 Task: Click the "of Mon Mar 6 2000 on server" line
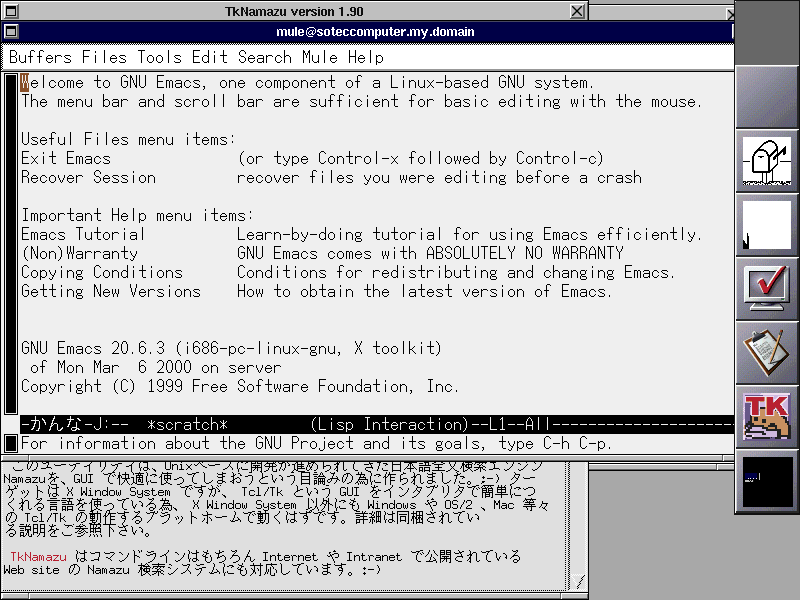pos(156,367)
